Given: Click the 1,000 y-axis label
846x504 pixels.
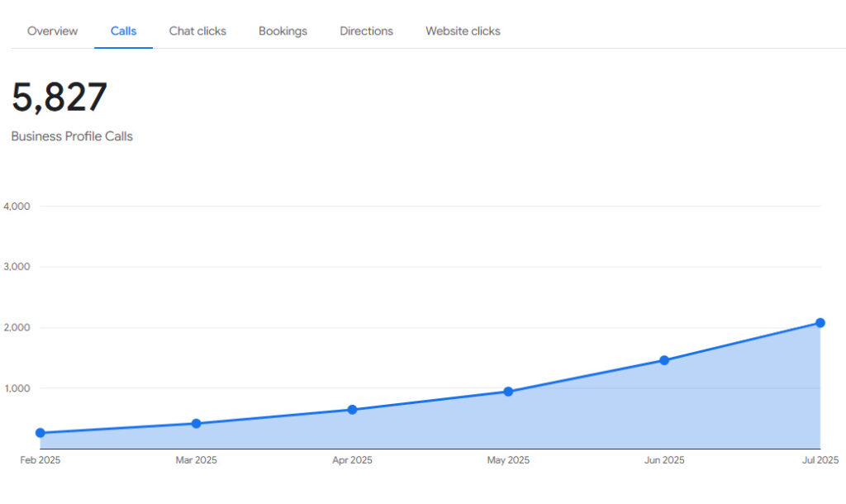Looking at the screenshot, I should 17,388.
